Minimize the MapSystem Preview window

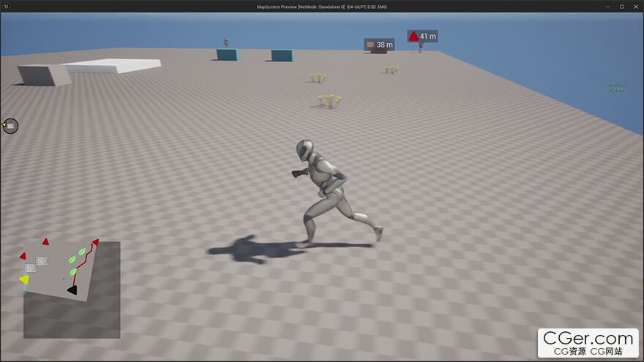point(607,6)
